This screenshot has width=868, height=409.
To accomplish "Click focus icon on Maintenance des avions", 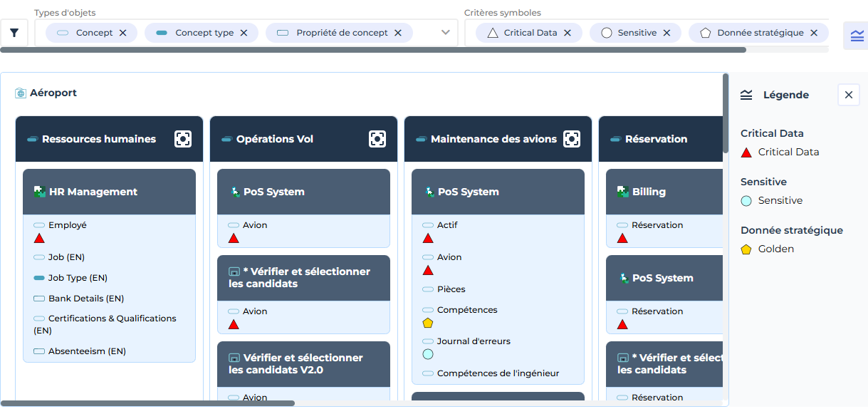I will tap(572, 139).
